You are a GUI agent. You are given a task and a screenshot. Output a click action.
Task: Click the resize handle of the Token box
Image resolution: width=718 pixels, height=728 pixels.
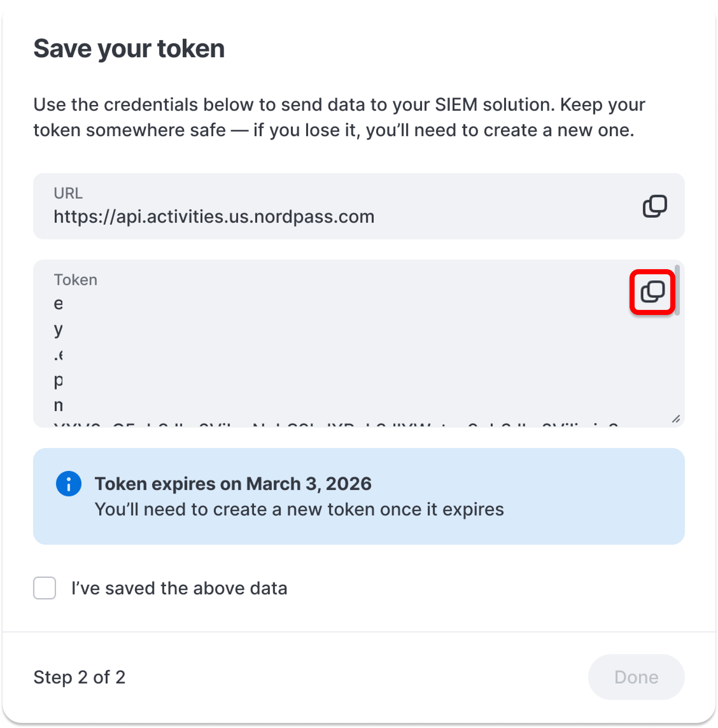(x=675, y=419)
